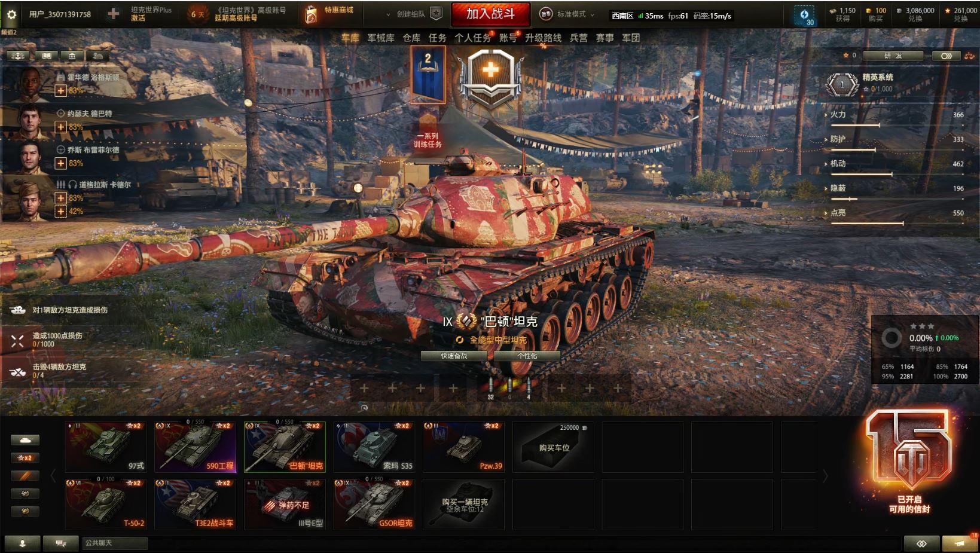
Task: Toggle the ×2 star bonus carousel filter
Action: coord(25,458)
